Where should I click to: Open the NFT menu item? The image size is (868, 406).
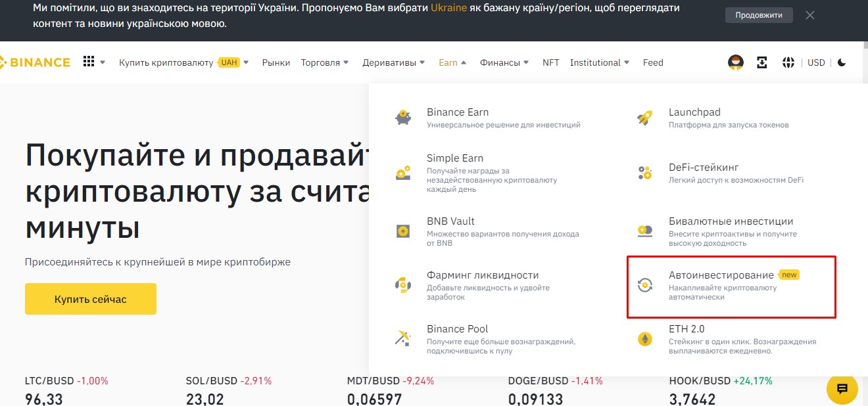pos(551,62)
